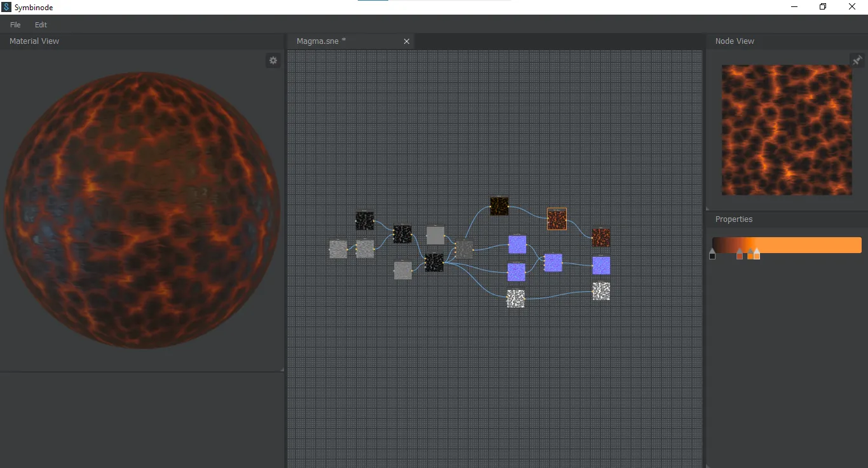This screenshot has height=468, width=868.
Task: Close the Magma.sne tab
Action: [407, 41]
